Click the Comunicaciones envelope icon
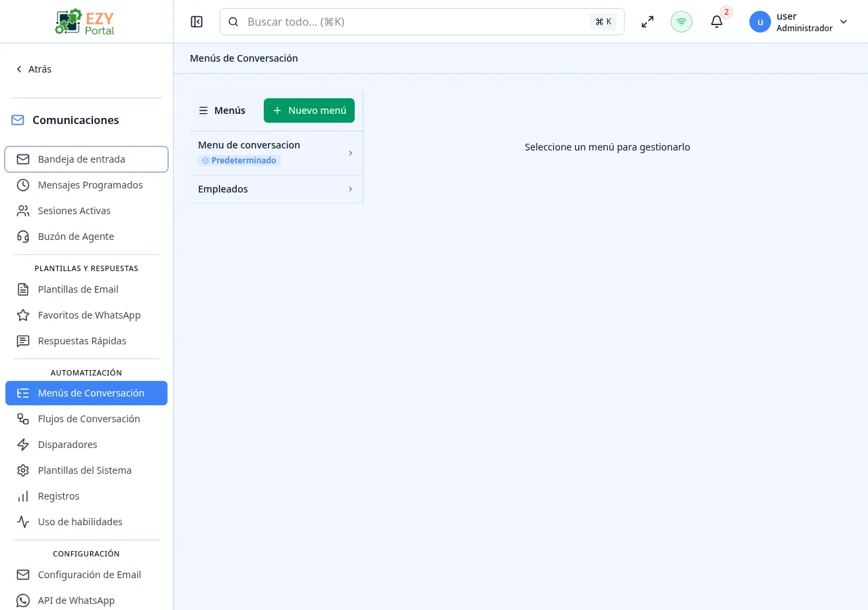This screenshot has width=868, height=610. click(x=18, y=120)
